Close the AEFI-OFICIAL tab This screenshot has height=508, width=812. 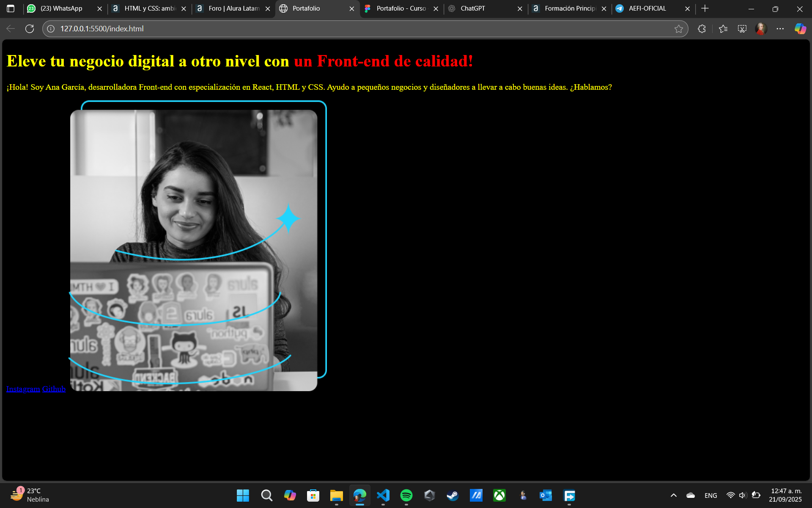tap(687, 8)
